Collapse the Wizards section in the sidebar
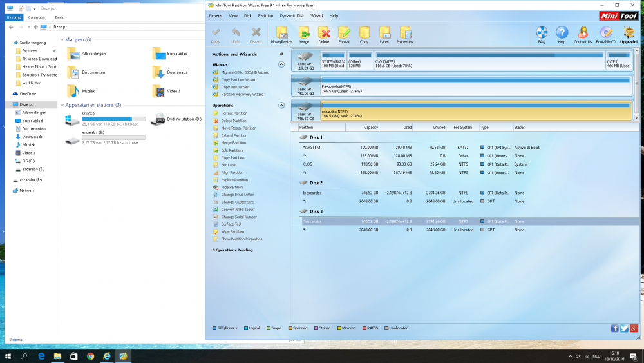The width and height of the screenshot is (644, 363). click(281, 64)
